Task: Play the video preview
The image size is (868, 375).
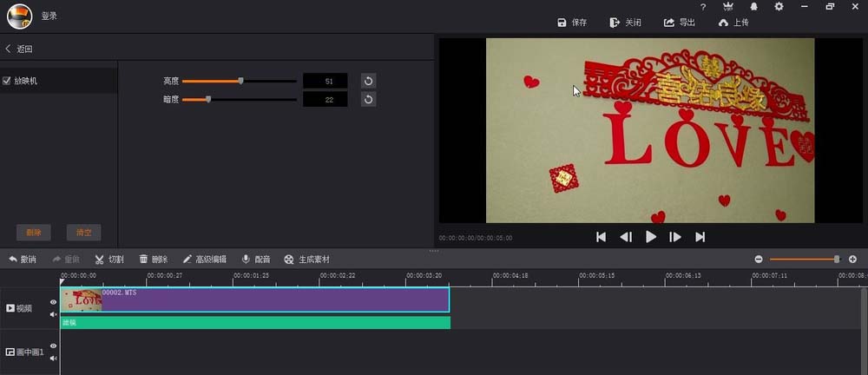Action: click(650, 237)
